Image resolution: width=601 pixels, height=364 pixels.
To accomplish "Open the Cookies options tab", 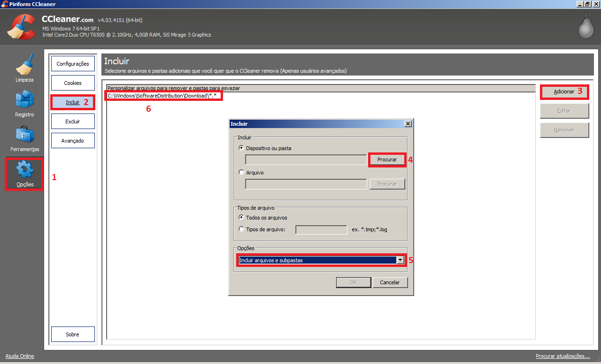I will [x=73, y=83].
